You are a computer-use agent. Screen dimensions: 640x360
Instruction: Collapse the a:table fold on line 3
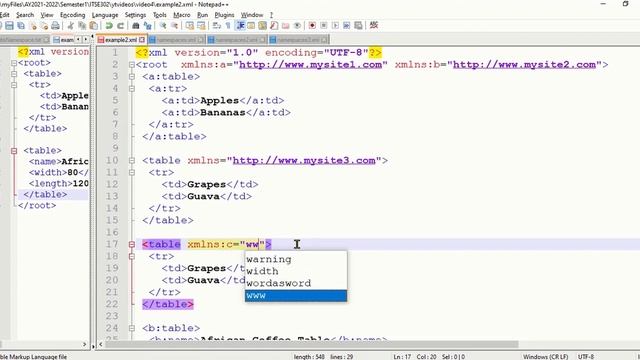[x=131, y=76]
